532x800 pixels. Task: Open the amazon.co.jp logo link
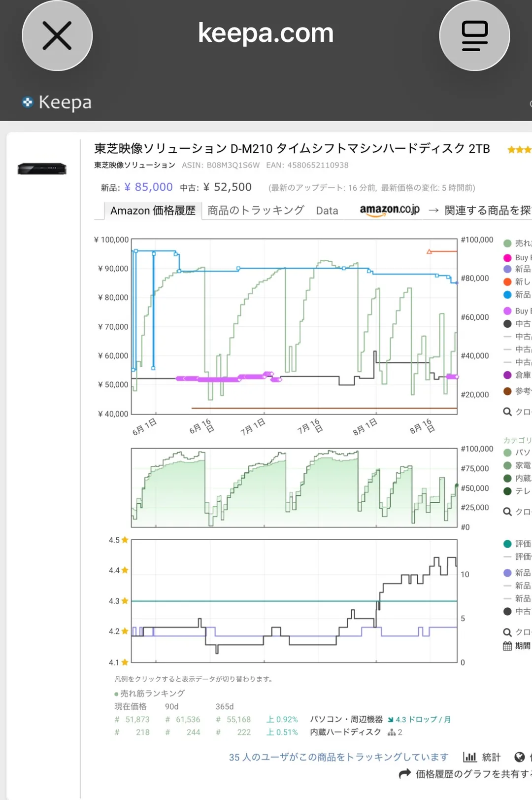click(x=390, y=210)
